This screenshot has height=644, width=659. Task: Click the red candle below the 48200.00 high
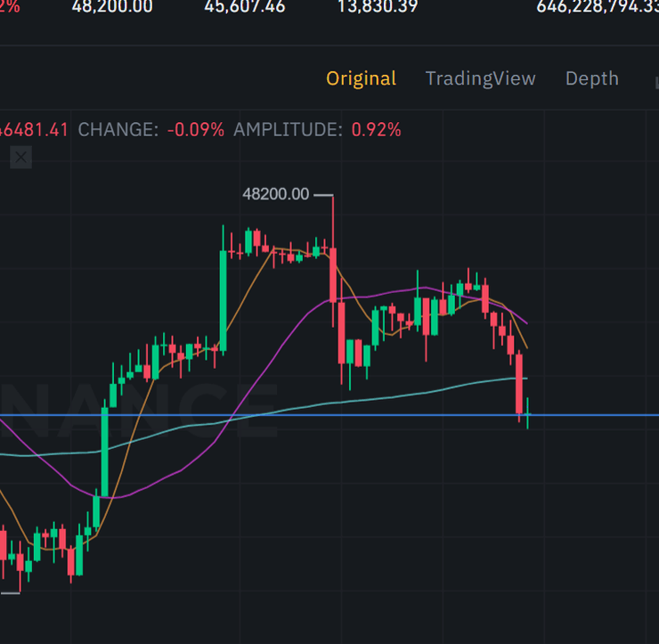coord(333,276)
